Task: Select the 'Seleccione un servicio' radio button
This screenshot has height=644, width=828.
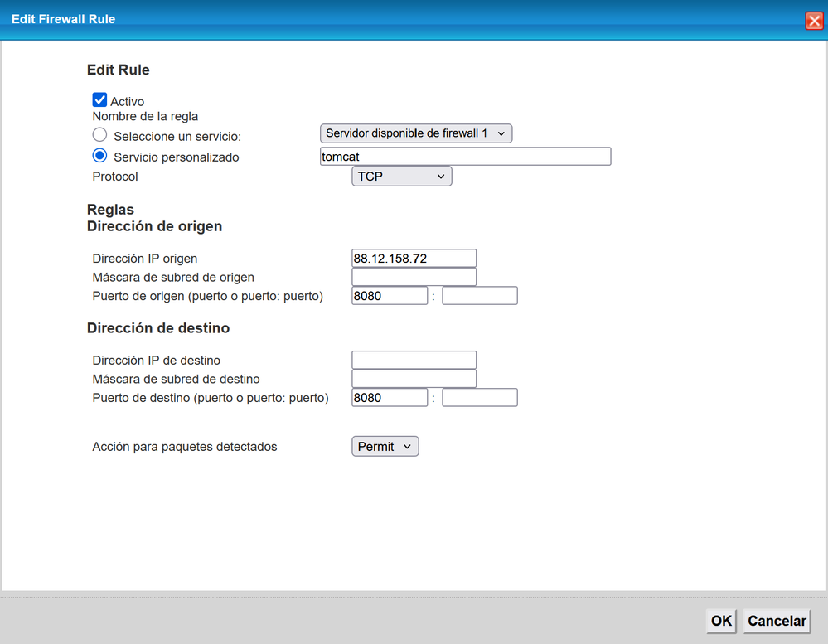Action: click(x=99, y=134)
